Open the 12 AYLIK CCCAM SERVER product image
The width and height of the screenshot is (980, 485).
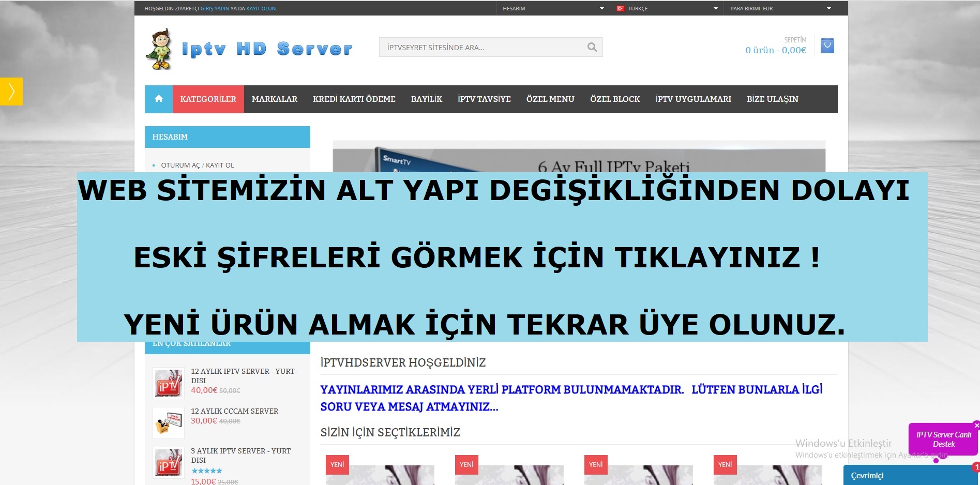point(168,422)
